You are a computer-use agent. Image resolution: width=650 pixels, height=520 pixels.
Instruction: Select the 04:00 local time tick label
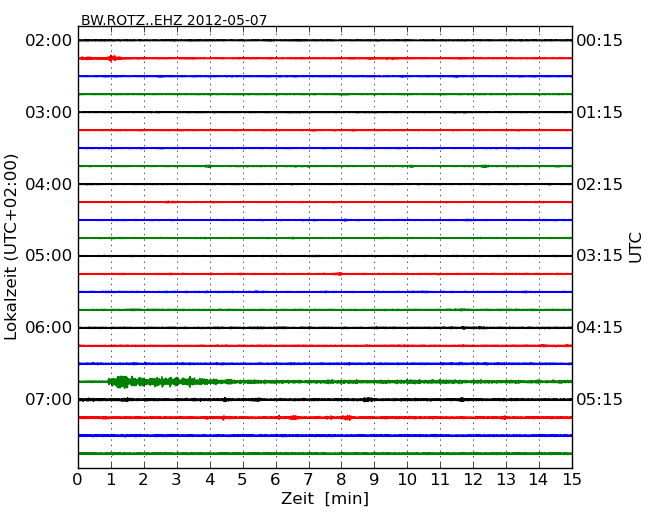click(49, 184)
